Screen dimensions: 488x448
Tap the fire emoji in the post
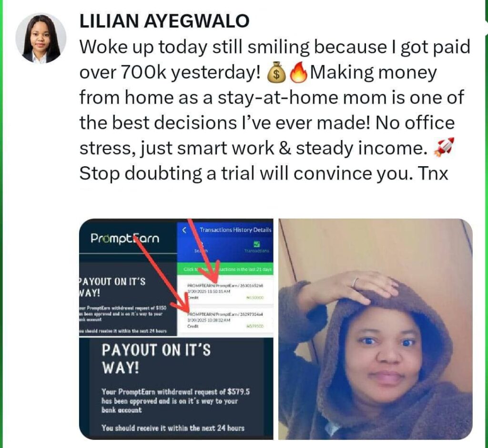point(298,73)
